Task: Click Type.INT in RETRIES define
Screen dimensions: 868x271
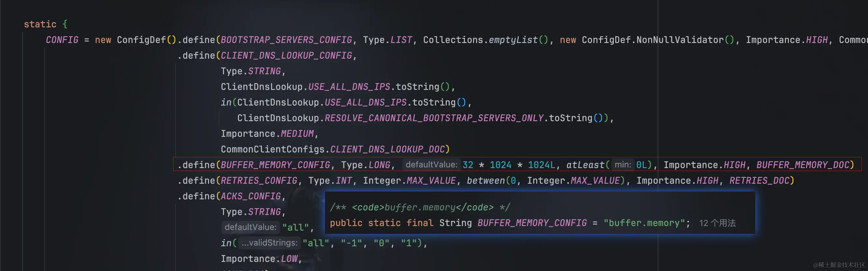Action: click(330, 181)
